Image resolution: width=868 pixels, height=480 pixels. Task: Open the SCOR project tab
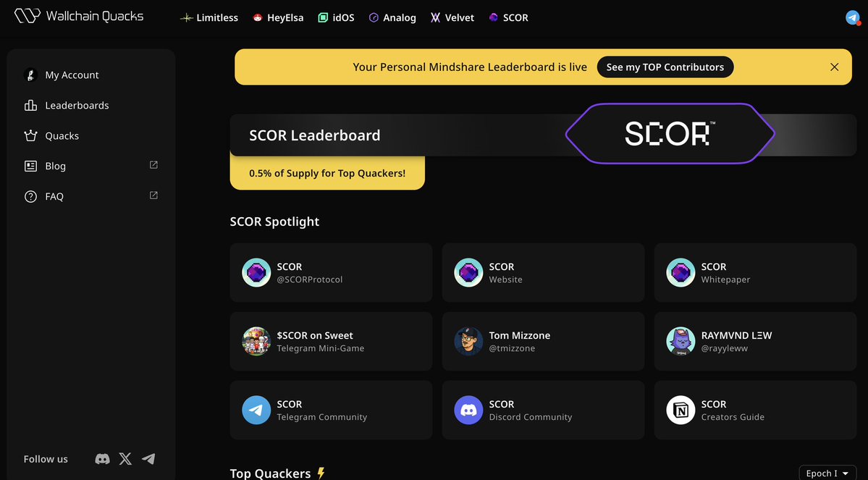pos(508,17)
